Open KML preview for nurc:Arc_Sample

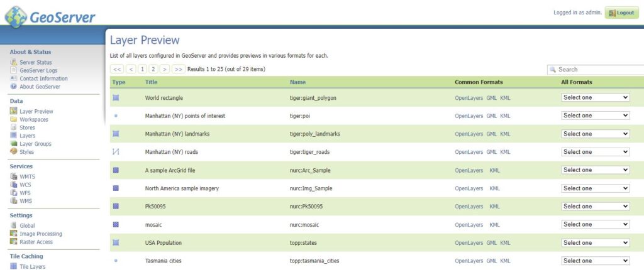pyautogui.click(x=494, y=170)
